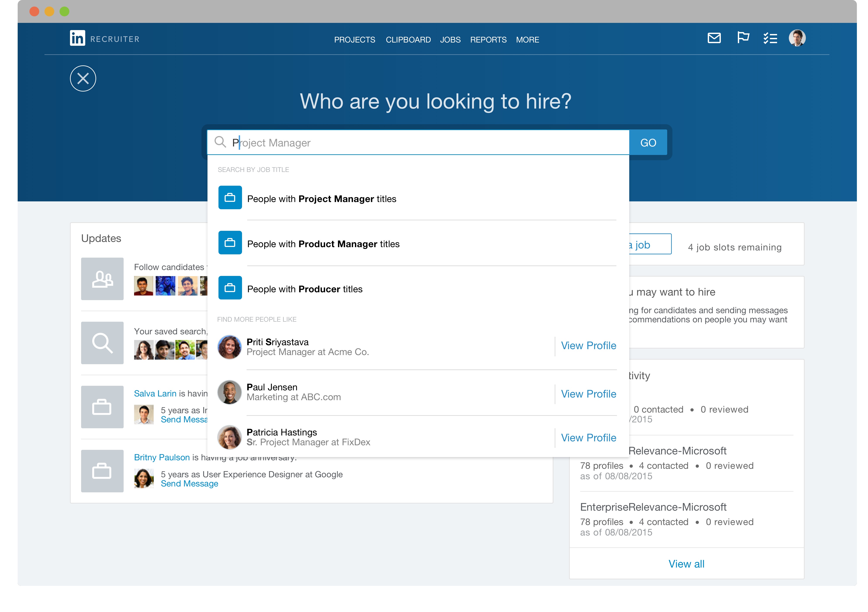Click briefcase tile next to Britny Paulson

pos(102,471)
